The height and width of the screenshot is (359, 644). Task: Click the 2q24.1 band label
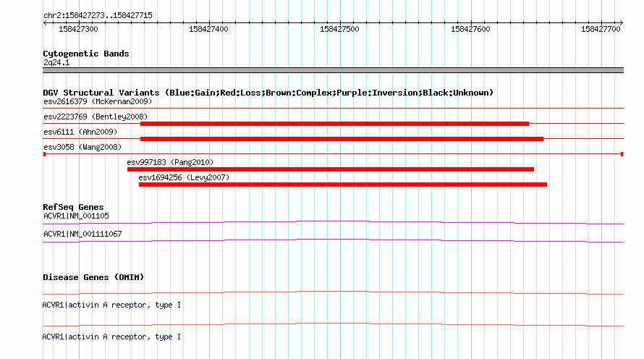click(56, 62)
